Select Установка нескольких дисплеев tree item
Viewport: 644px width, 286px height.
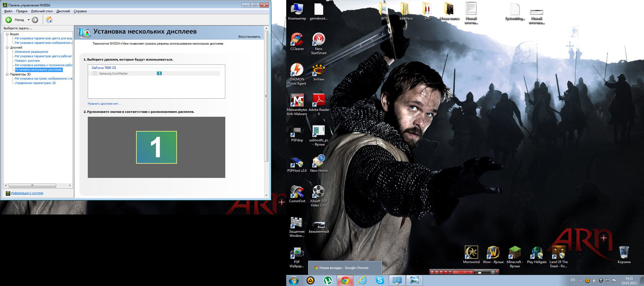click(x=38, y=70)
